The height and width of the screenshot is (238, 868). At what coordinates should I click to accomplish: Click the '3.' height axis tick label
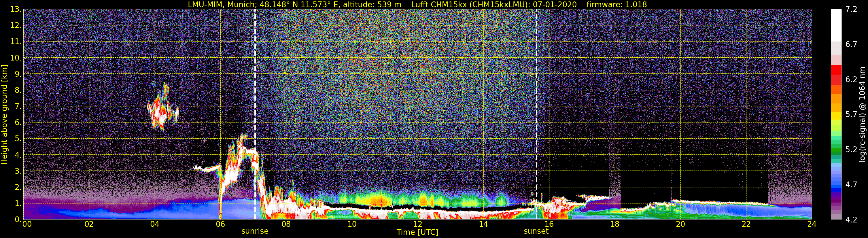click(18, 171)
